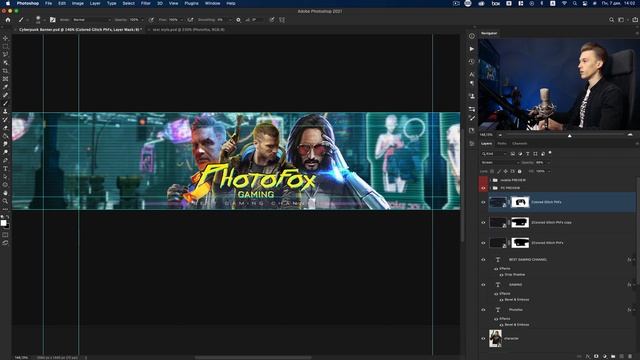Filter layers by type layers icon
640x360 pixels.
(x=528, y=154)
